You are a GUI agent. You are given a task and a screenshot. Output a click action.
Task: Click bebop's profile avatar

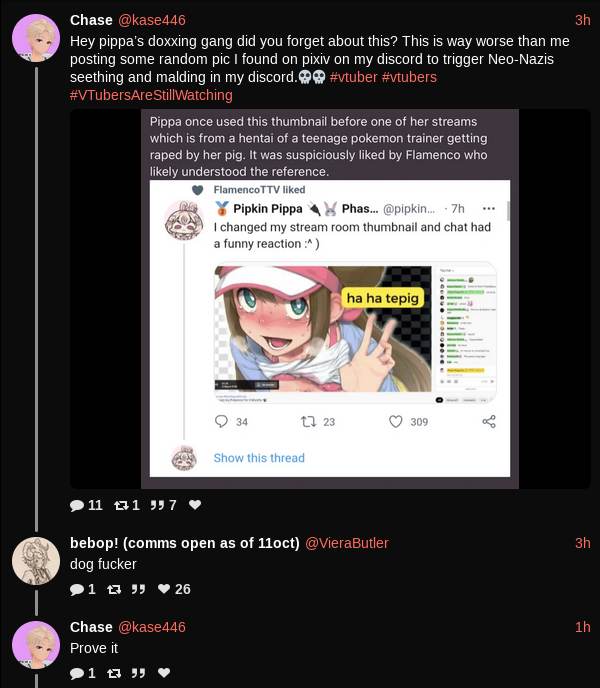pyautogui.click(x=36, y=561)
